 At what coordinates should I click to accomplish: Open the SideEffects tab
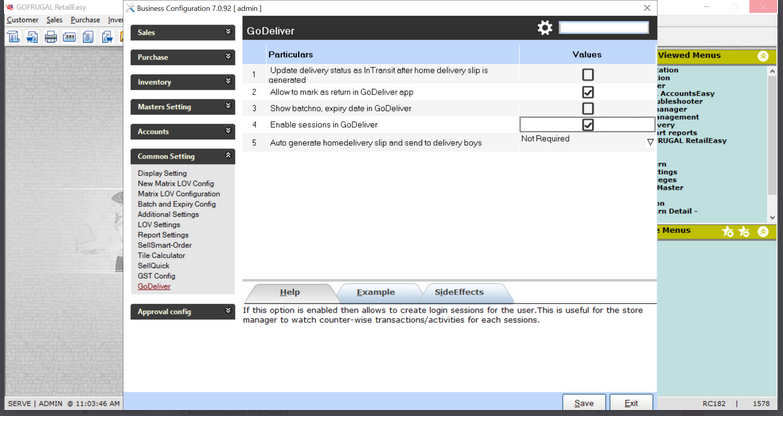[459, 292]
